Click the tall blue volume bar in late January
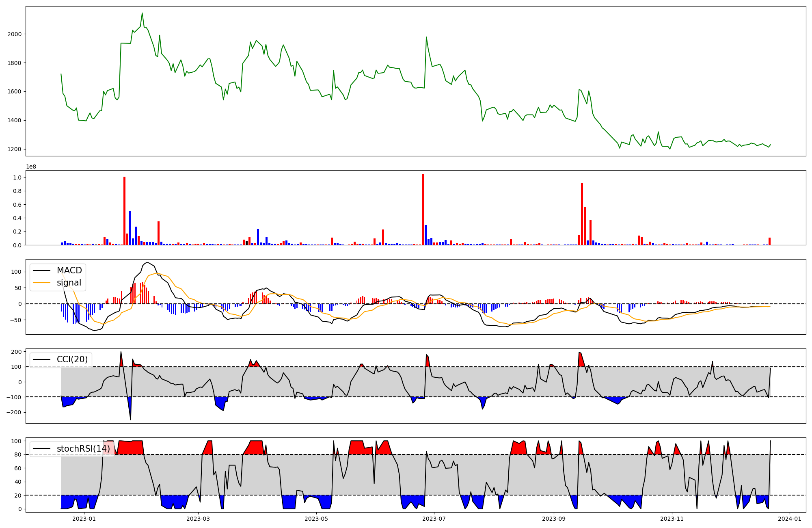The height and width of the screenshot is (528, 812). [130, 227]
